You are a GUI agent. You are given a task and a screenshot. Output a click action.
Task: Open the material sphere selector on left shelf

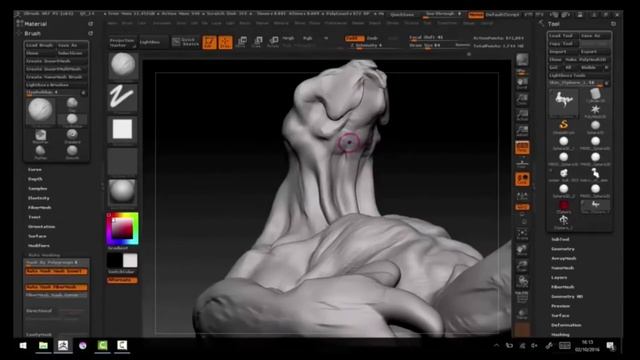pyautogui.click(x=122, y=192)
